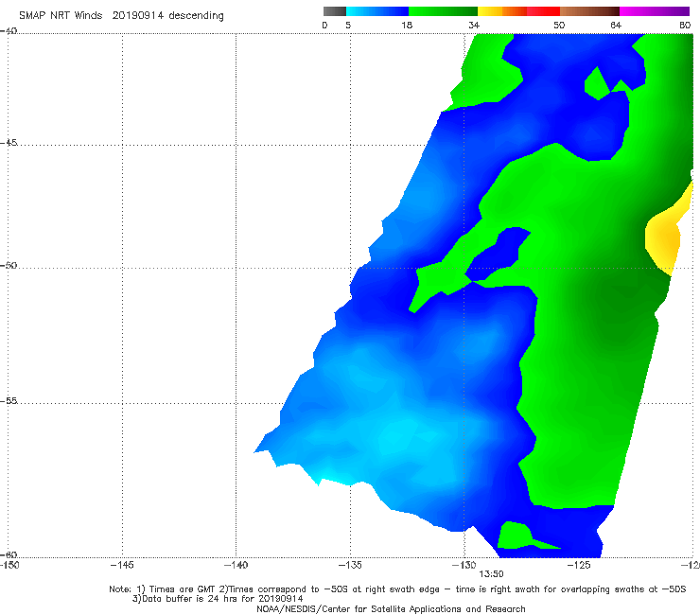Click the latitude label '-45' on left axis
Viewport: 700px width, 615px height.
pos(9,143)
